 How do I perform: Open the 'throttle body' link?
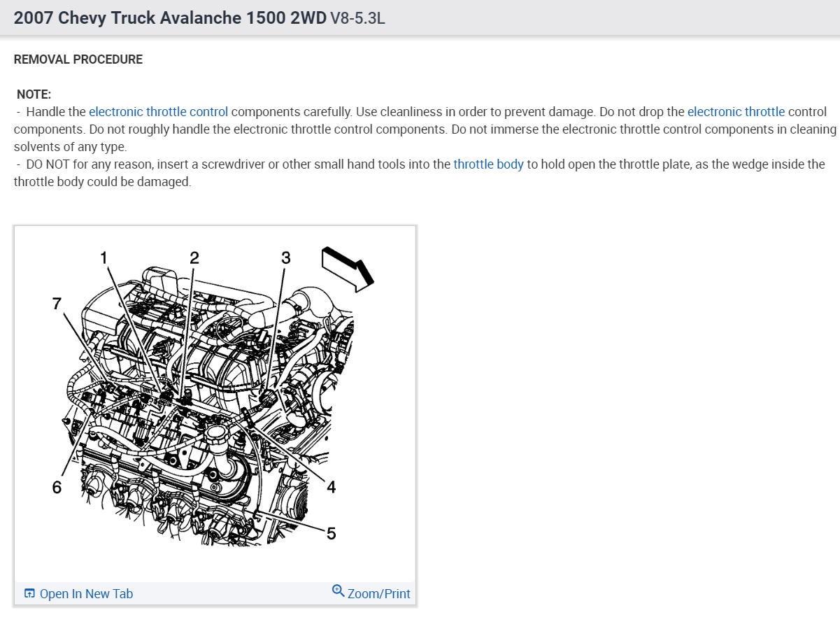[x=488, y=164]
